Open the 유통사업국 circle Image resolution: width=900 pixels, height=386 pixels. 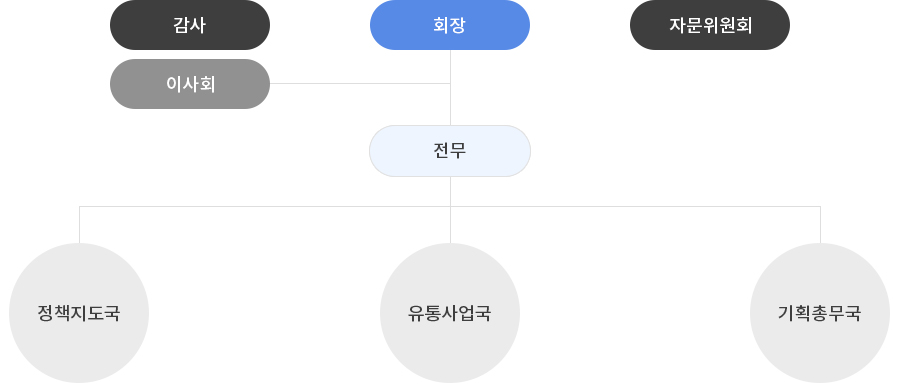pyautogui.click(x=450, y=313)
